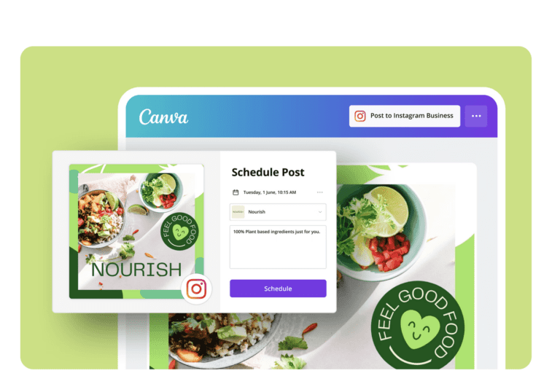Click Instagram badge on post preview
The height and width of the screenshot is (392, 560).
[x=196, y=289]
